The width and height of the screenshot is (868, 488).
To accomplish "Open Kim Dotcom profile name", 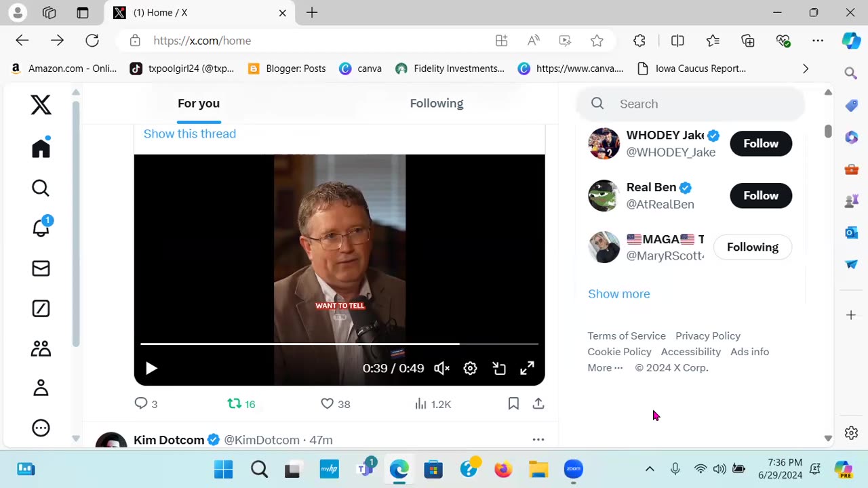I will (169, 440).
